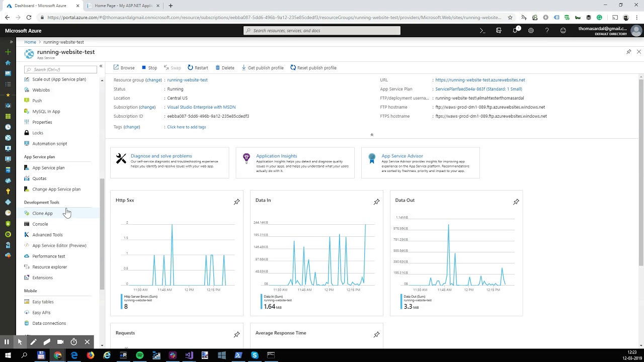Pin the Http 5xx chart to dashboard
The height and width of the screenshot is (362, 644).
pyautogui.click(x=236, y=202)
